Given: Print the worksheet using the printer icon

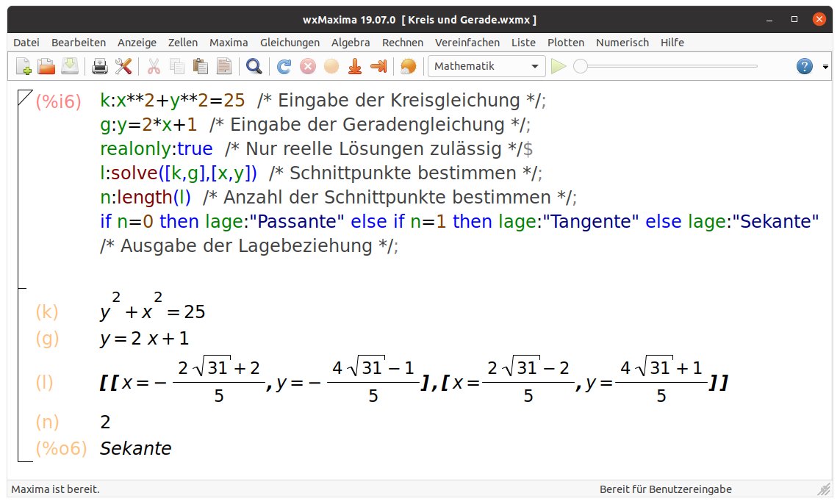Looking at the screenshot, I should click(x=100, y=66).
